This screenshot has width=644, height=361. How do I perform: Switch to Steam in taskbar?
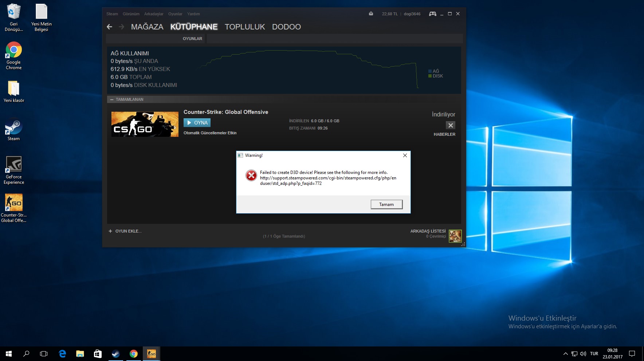115,354
